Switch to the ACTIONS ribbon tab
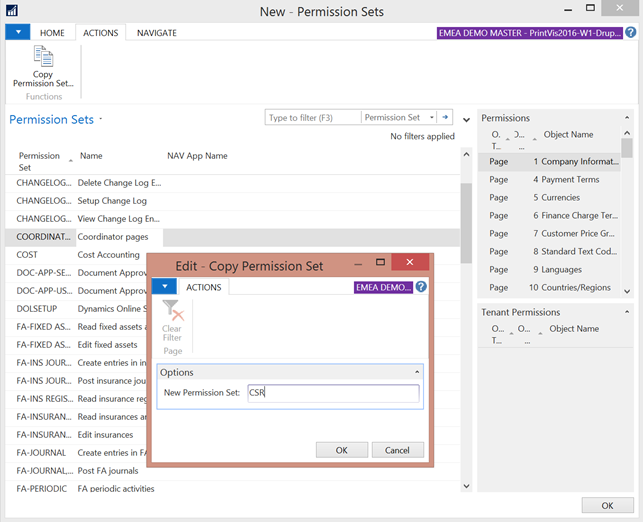The height and width of the screenshot is (522, 643). pos(100,33)
